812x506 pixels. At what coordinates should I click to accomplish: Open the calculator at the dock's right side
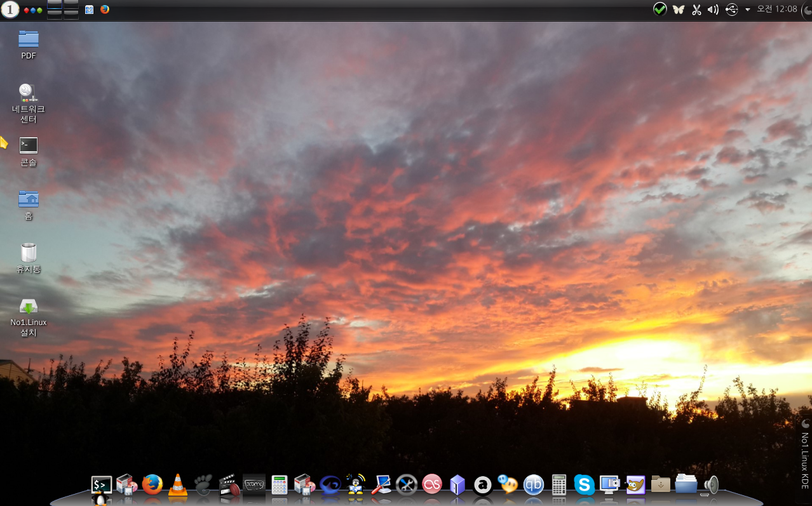(x=558, y=484)
